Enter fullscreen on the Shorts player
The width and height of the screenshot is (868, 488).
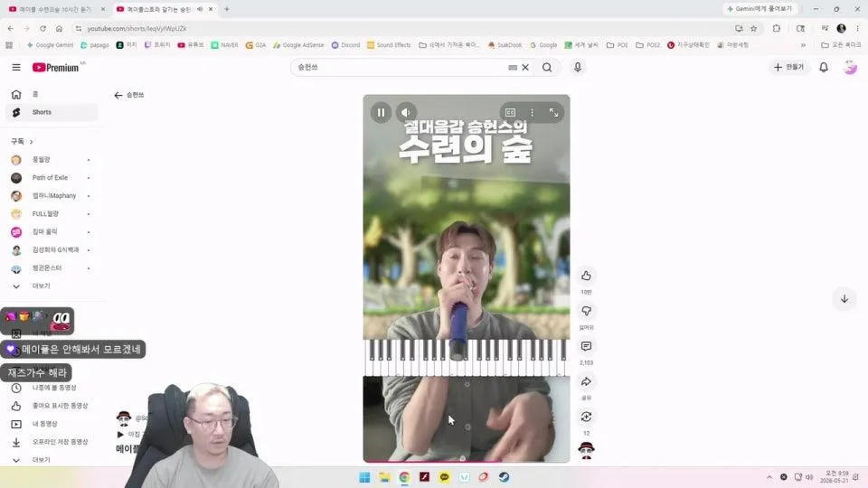click(553, 112)
